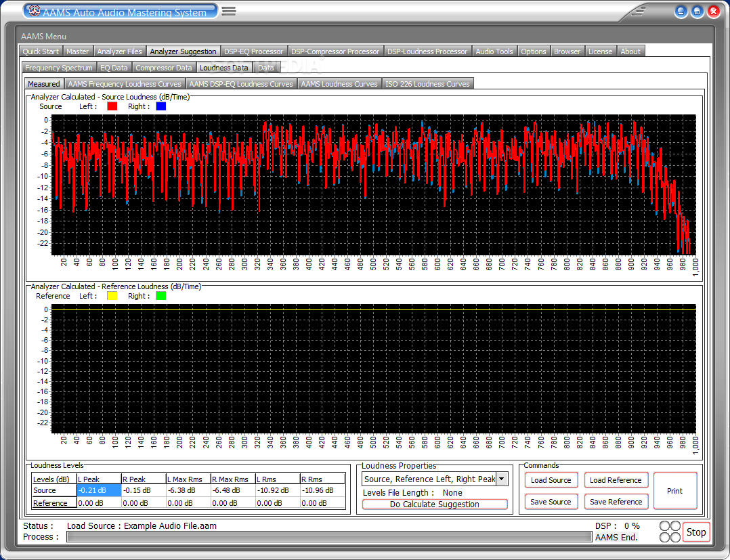Click Do Calculate Suggestion button

[x=434, y=504]
